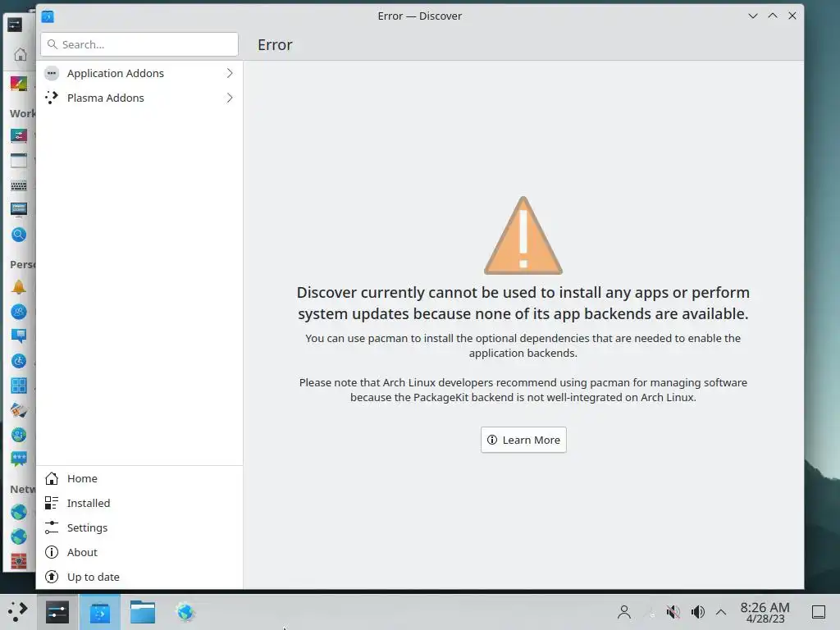Click the About info circle icon
The width and height of the screenshot is (840, 630).
[52, 552]
